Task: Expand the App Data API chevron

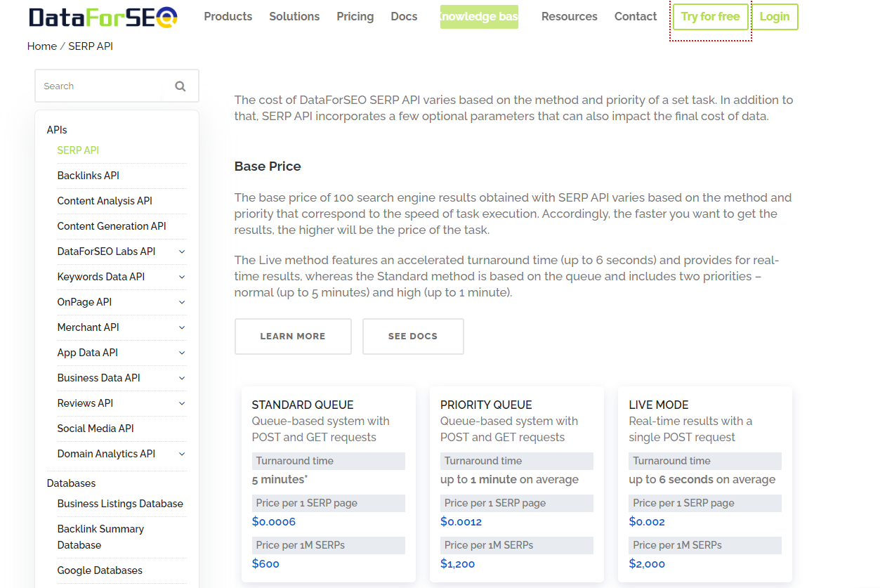Action: pyautogui.click(x=182, y=353)
